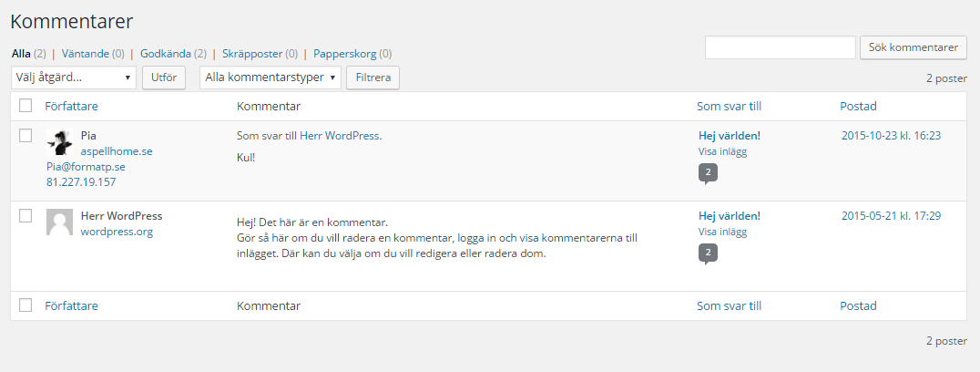Sort by 'Författare' in table footer
Viewport: 980px width, 372px height.
click(71, 305)
